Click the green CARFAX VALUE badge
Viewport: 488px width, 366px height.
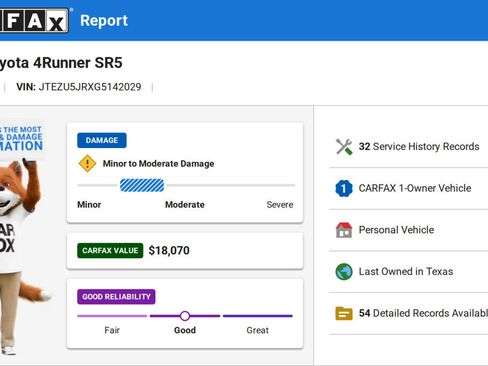[x=110, y=251]
